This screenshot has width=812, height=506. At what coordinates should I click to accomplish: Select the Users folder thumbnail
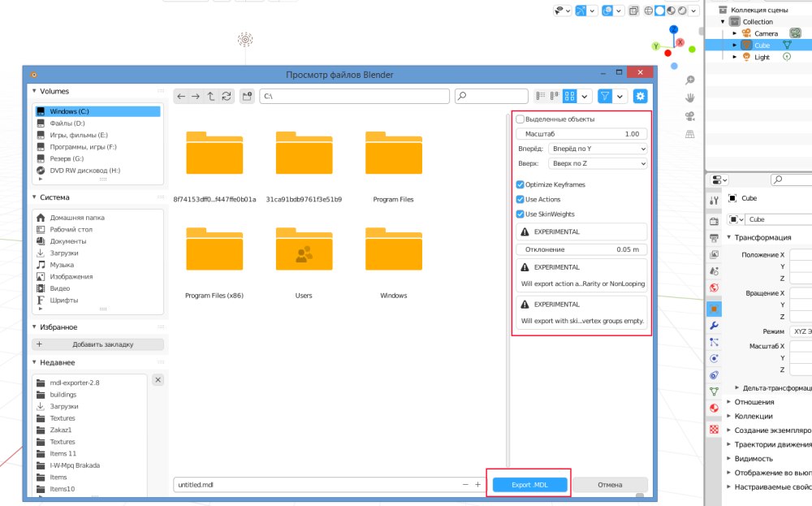(x=304, y=249)
